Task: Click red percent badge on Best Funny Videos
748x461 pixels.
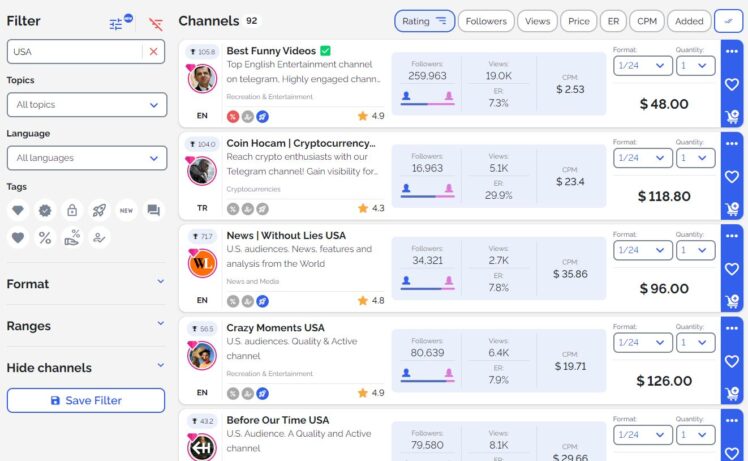Action: point(233,116)
